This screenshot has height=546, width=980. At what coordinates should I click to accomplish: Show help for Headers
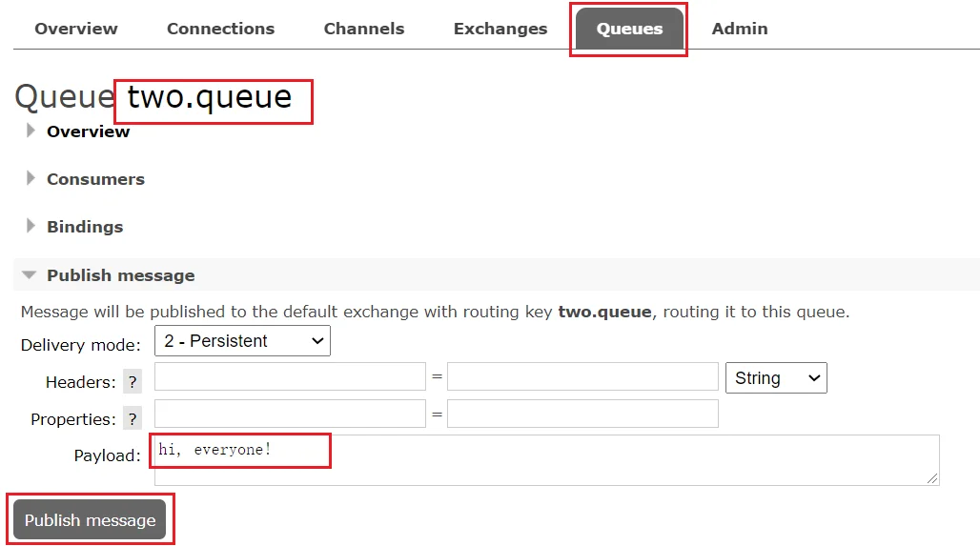133,382
